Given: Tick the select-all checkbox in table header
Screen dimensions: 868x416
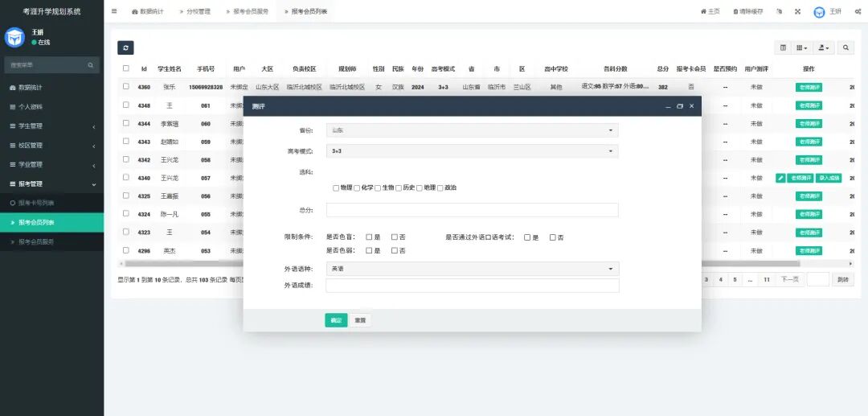Looking at the screenshot, I should [126, 68].
